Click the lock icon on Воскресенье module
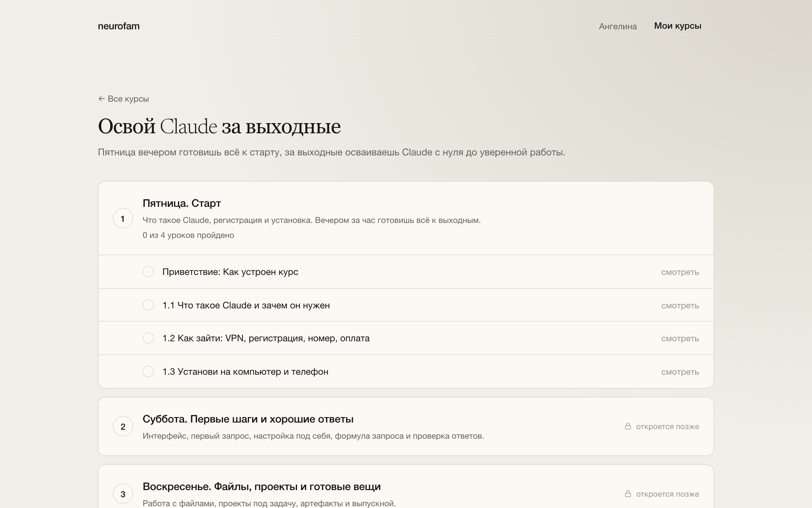Screen dimensions: 812x508 tap(628, 494)
